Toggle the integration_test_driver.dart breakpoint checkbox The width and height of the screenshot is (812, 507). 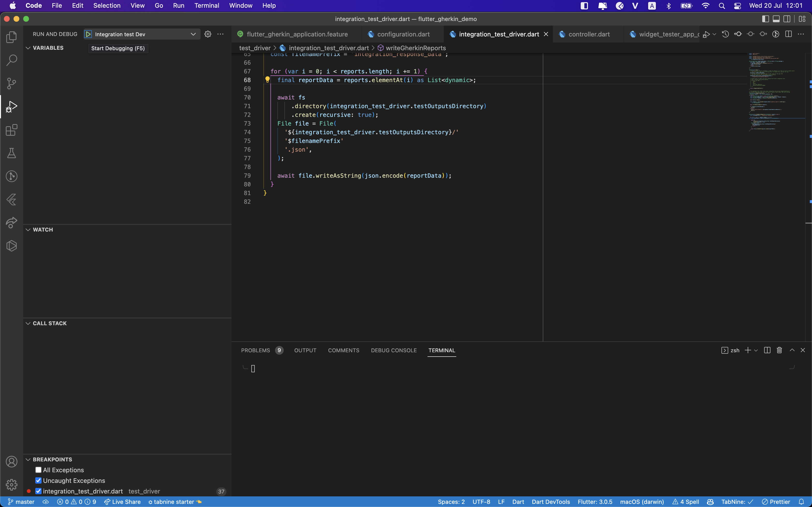(38, 491)
